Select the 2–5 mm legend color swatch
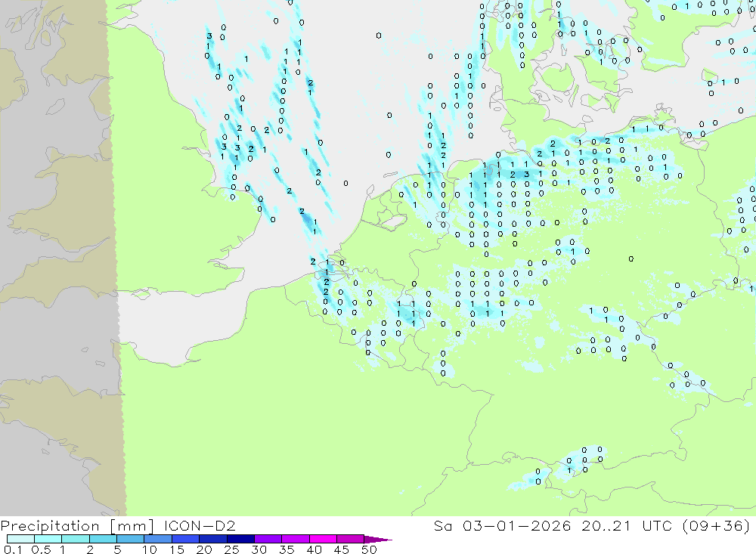The height and width of the screenshot is (554, 756). [103, 539]
